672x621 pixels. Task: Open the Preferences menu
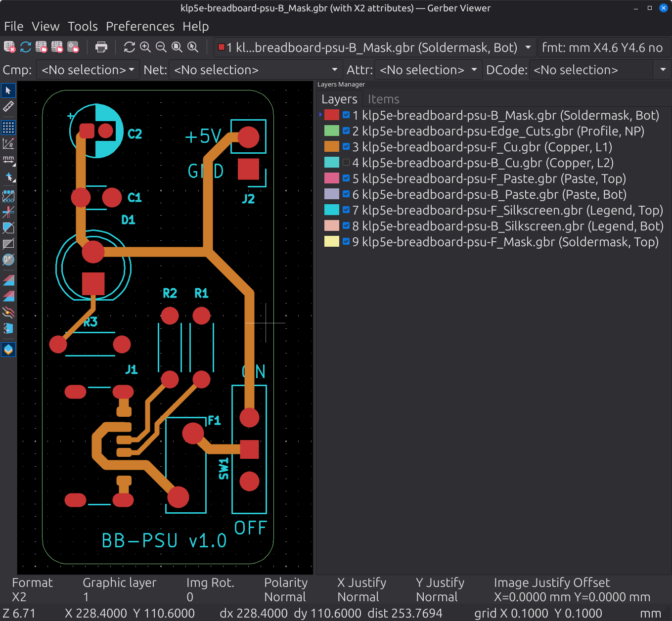(x=140, y=26)
